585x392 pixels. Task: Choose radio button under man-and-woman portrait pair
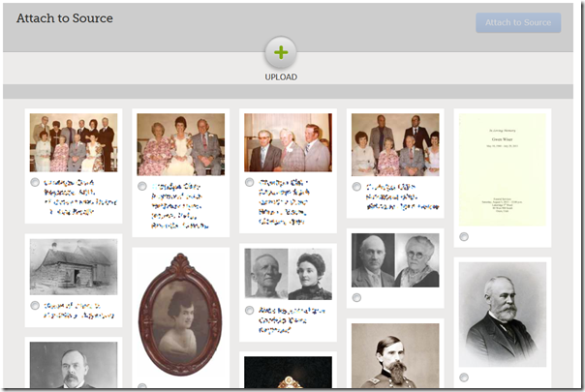pos(250,310)
